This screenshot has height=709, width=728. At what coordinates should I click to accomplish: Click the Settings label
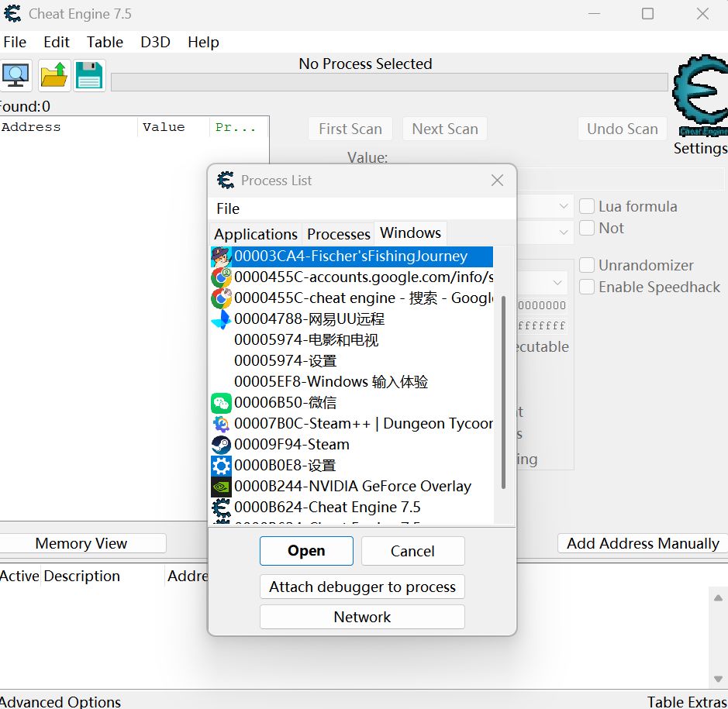pyautogui.click(x=700, y=148)
